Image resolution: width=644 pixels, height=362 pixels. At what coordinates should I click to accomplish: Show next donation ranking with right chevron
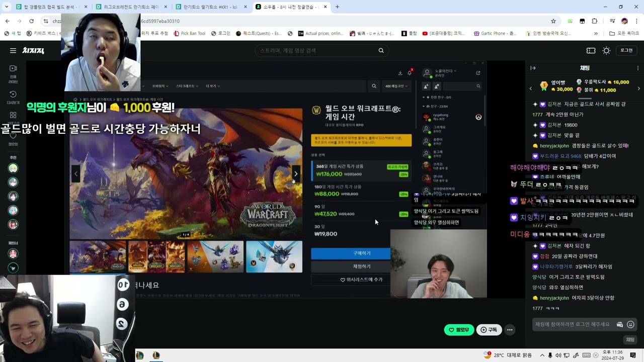[638, 88]
